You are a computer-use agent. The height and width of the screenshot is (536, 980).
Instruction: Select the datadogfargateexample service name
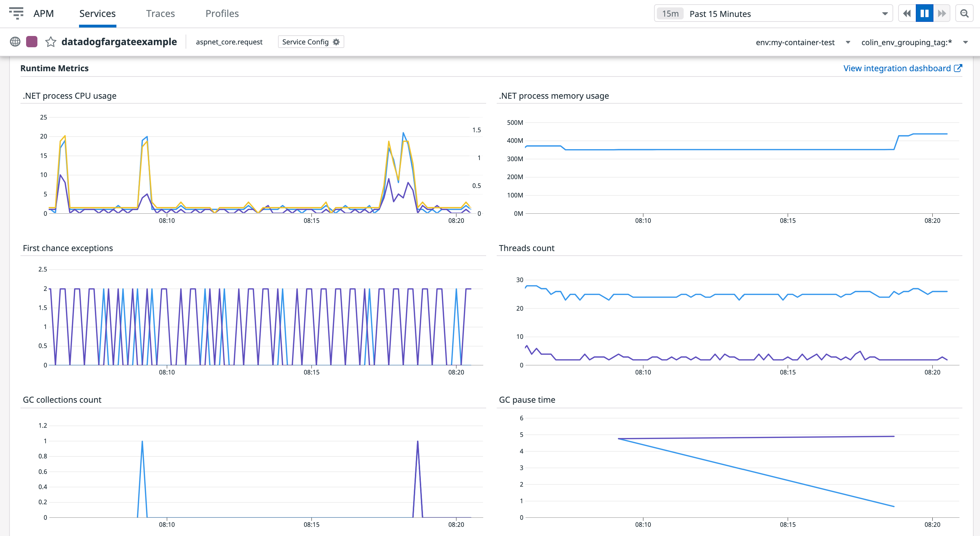click(x=119, y=42)
